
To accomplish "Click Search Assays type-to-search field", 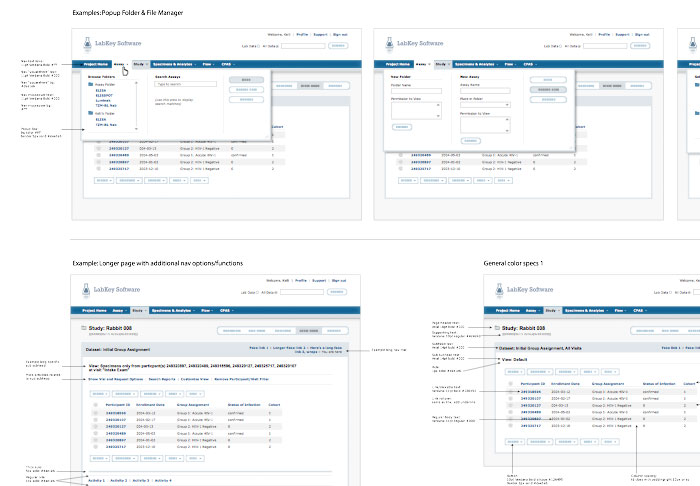I will (x=186, y=84).
